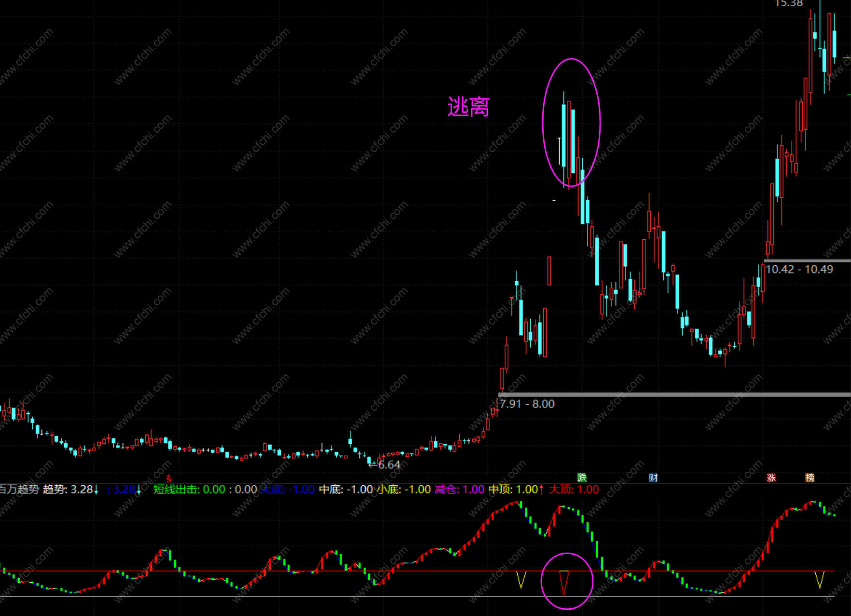The image size is (851, 616).
Task: Click the blue 财 financial marker icon
Action: pyautogui.click(x=653, y=478)
